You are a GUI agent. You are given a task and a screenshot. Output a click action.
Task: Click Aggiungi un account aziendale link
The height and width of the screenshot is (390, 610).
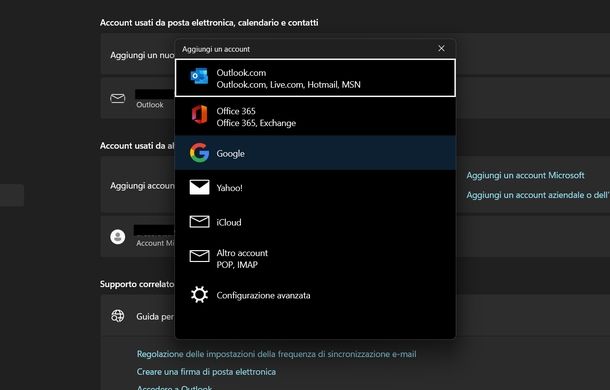coord(538,195)
